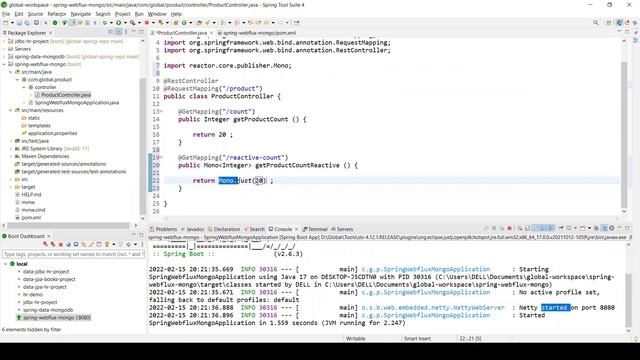Select SpringWebfluxMongoApplication.java in the tree

(77, 102)
